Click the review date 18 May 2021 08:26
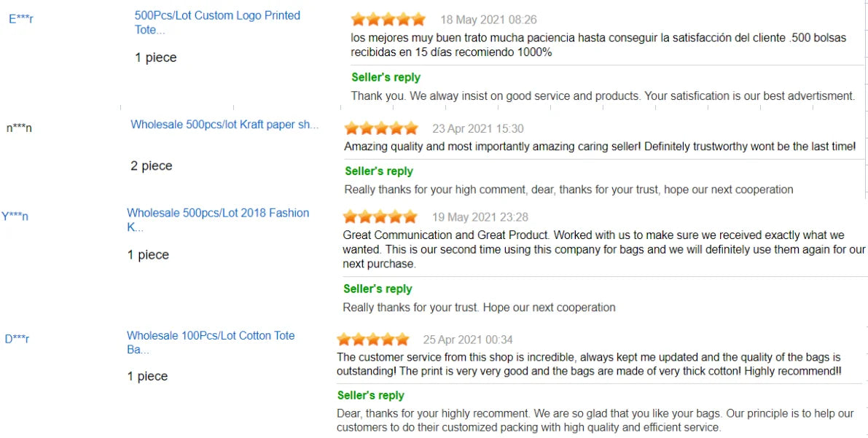 click(x=488, y=20)
